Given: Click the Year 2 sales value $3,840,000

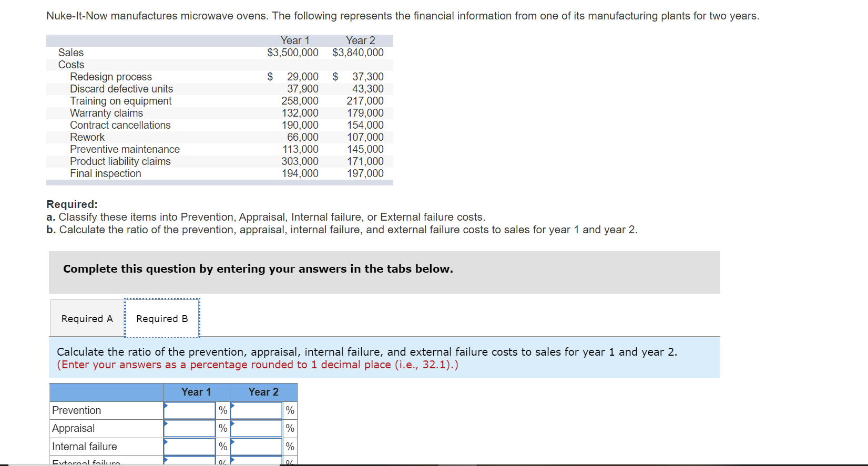Looking at the screenshot, I should coord(358,53).
